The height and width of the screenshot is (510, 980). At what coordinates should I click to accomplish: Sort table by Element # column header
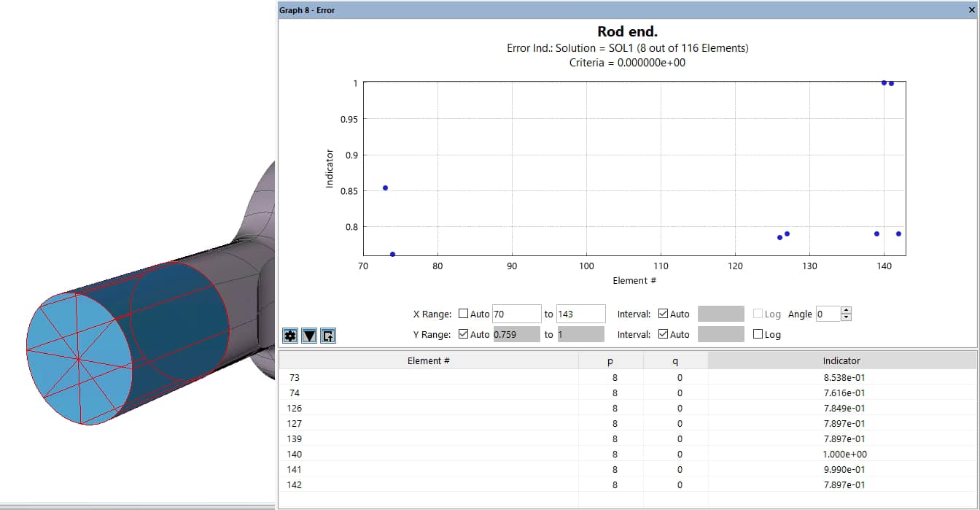(x=428, y=360)
